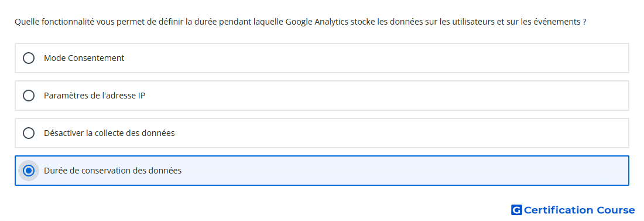The image size is (644, 221).
Task: Click 'Google Analytics' in the question sentence
Action: (x=317, y=22)
